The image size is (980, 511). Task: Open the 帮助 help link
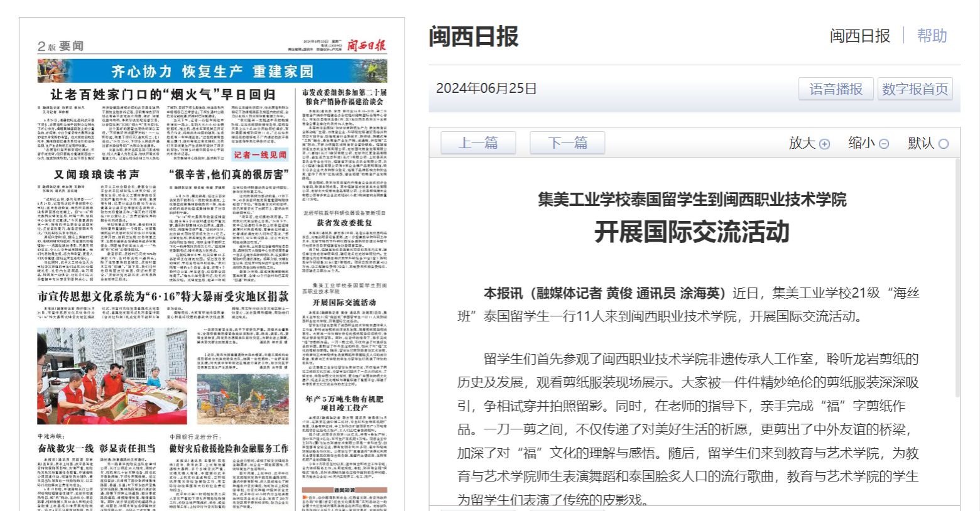point(932,36)
